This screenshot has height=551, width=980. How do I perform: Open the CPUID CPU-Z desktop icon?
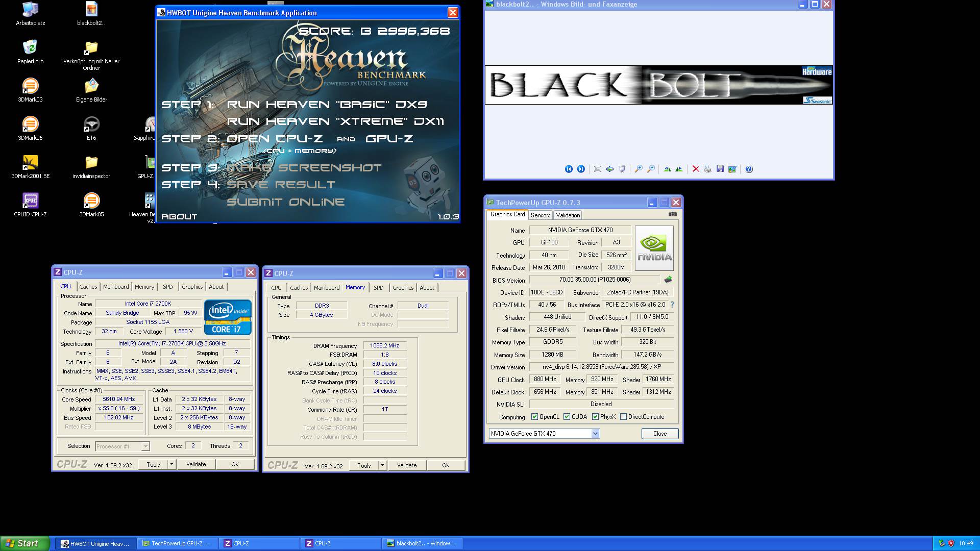tap(30, 205)
